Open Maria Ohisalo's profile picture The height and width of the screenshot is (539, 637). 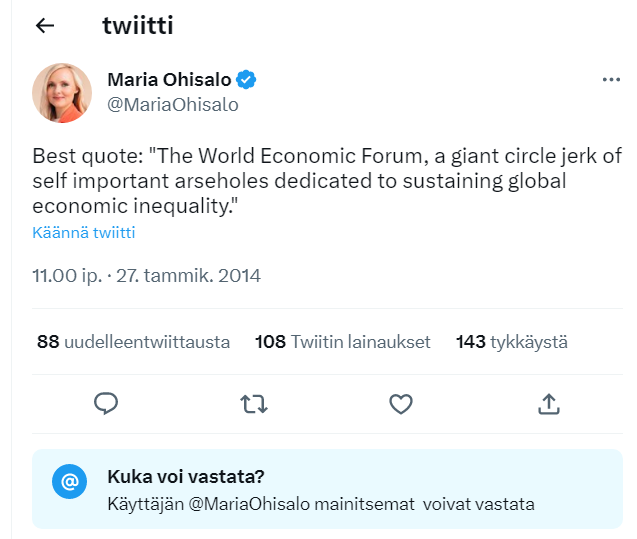pyautogui.click(x=62, y=93)
